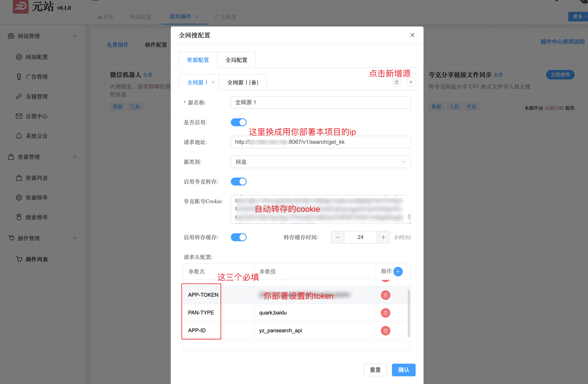Switch to the 全局配置 tab

point(236,60)
